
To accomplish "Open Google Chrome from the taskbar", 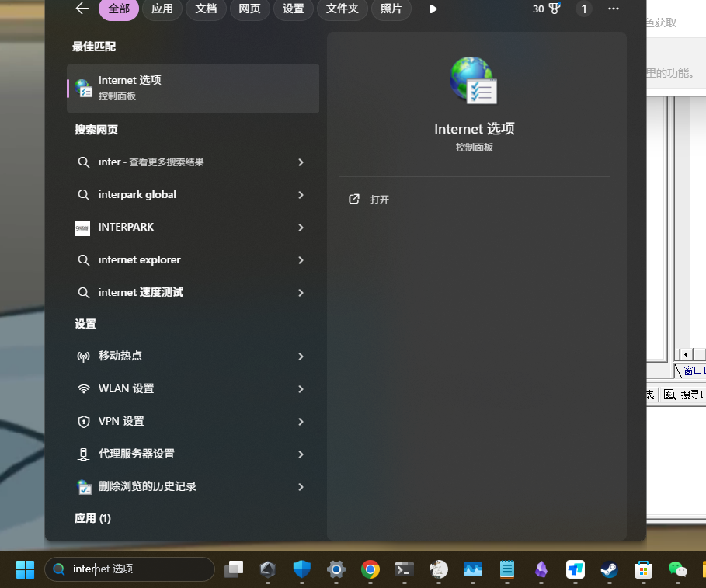I will [x=370, y=569].
